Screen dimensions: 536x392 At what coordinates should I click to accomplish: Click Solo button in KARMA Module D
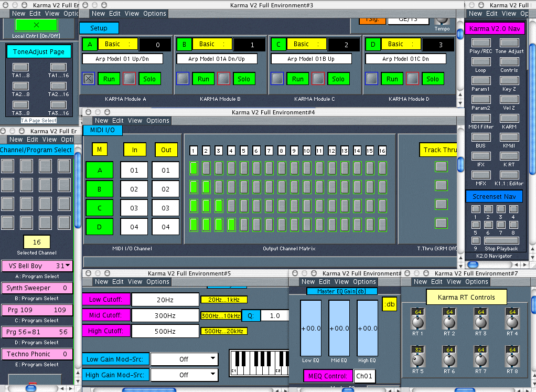tap(433, 79)
